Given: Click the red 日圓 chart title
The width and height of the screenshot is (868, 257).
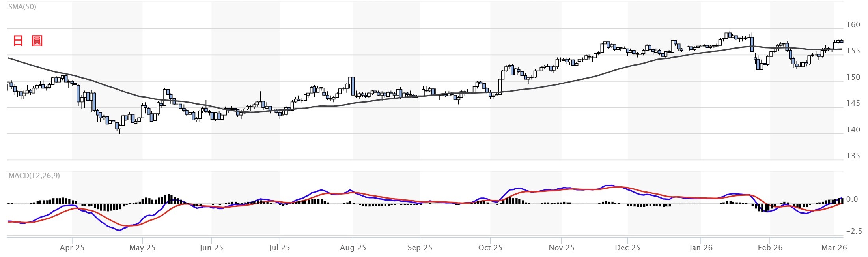Looking at the screenshot, I should (28, 41).
